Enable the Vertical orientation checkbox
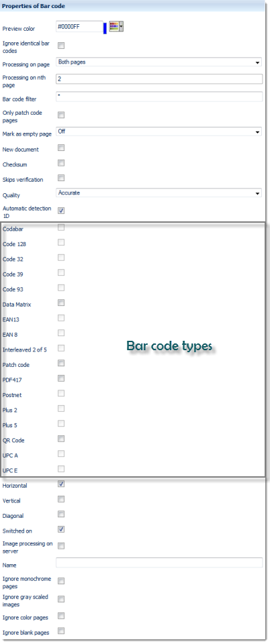The image size is (270, 644). [61, 499]
